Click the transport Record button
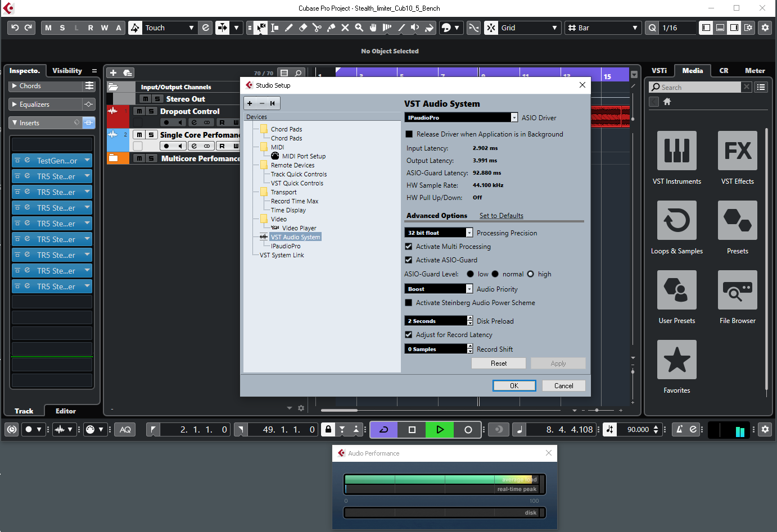777x532 pixels. 468,430
